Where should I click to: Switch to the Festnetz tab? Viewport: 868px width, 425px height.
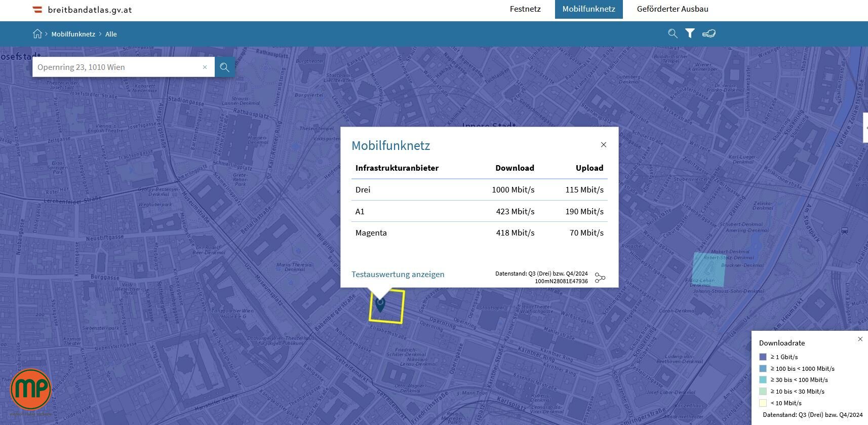coord(525,9)
